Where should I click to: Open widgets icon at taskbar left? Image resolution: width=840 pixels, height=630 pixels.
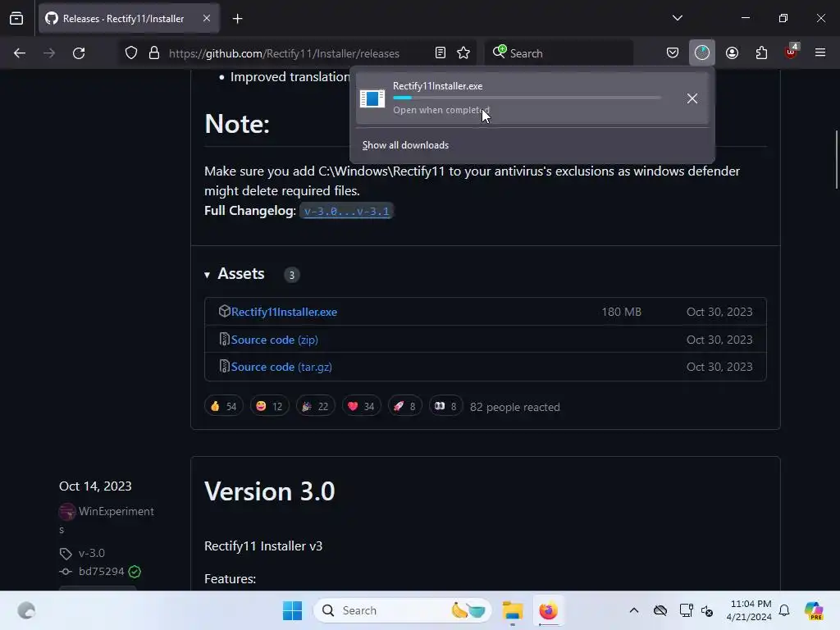pos(26,610)
